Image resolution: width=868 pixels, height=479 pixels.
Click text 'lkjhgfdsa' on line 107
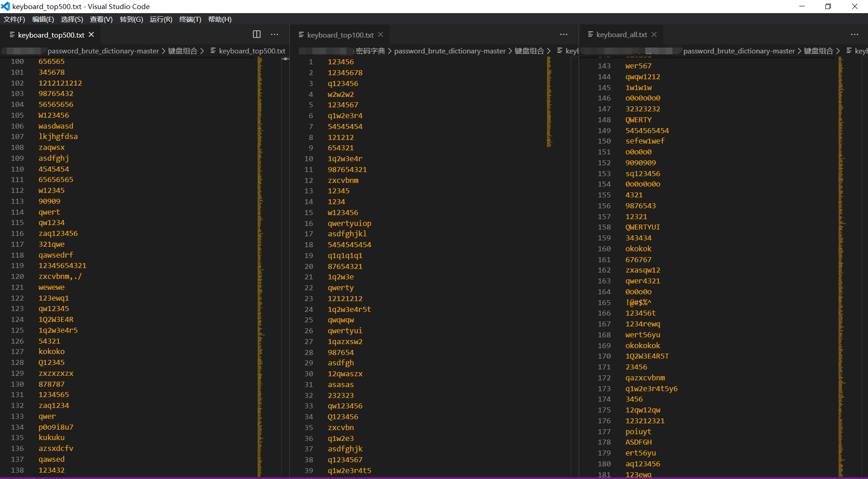pos(58,137)
